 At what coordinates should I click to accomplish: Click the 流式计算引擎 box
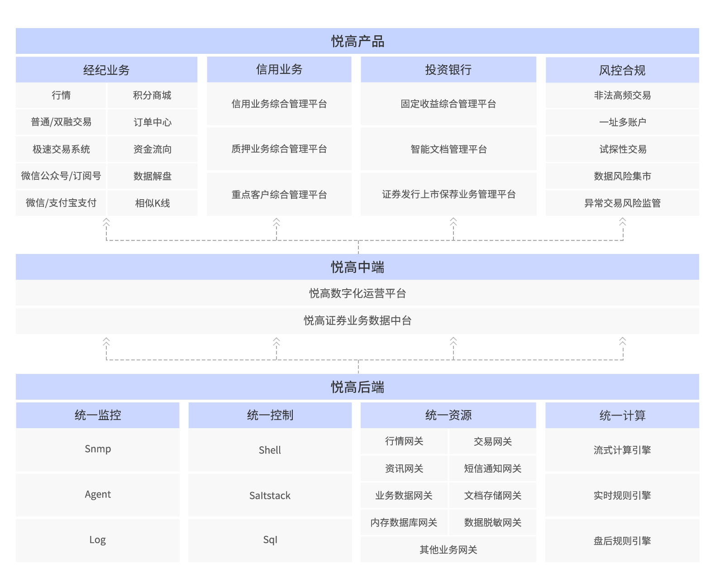pyautogui.click(x=622, y=449)
